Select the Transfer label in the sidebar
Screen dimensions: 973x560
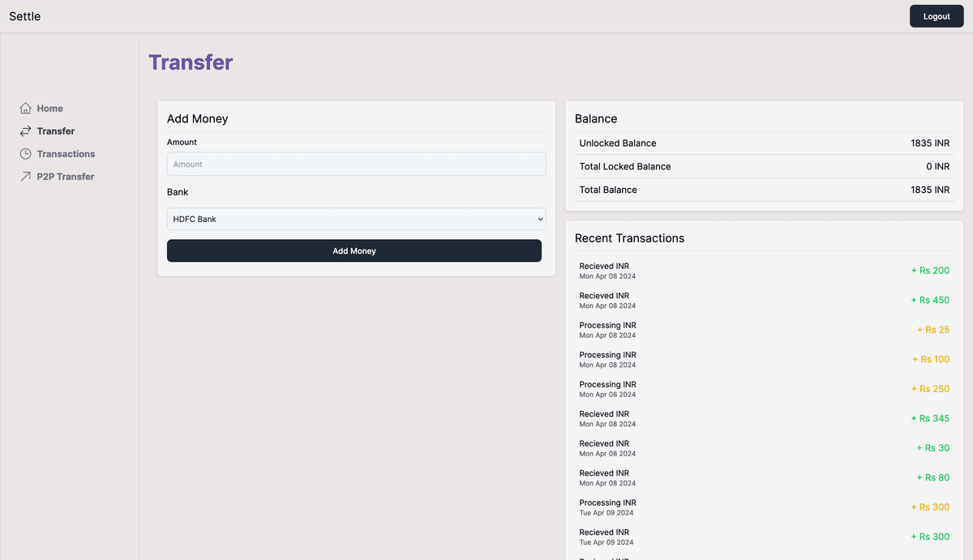point(56,131)
